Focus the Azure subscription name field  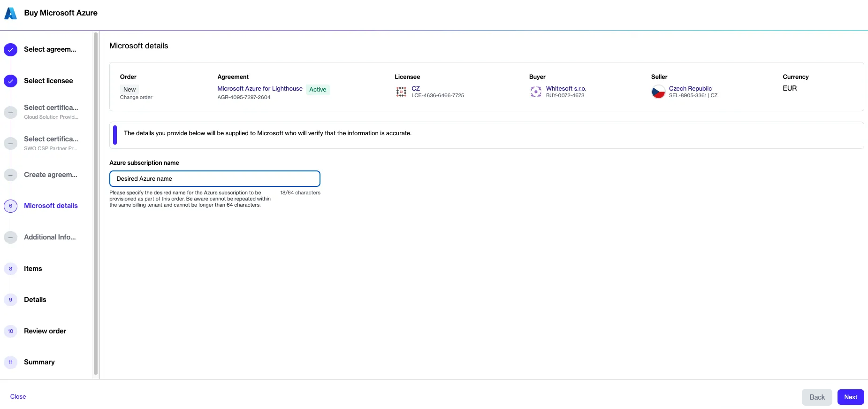[x=214, y=179]
